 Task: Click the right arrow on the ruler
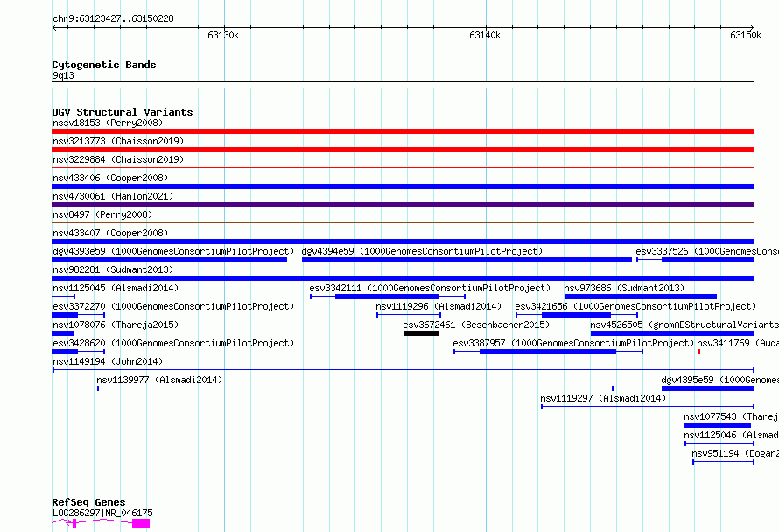click(751, 28)
